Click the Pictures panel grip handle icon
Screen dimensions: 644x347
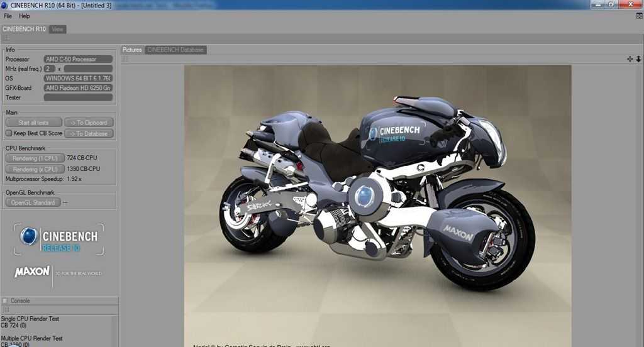pos(125,58)
